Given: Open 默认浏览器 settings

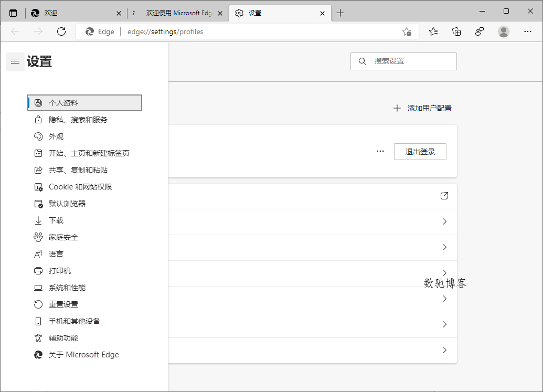Looking at the screenshot, I should point(84,204).
